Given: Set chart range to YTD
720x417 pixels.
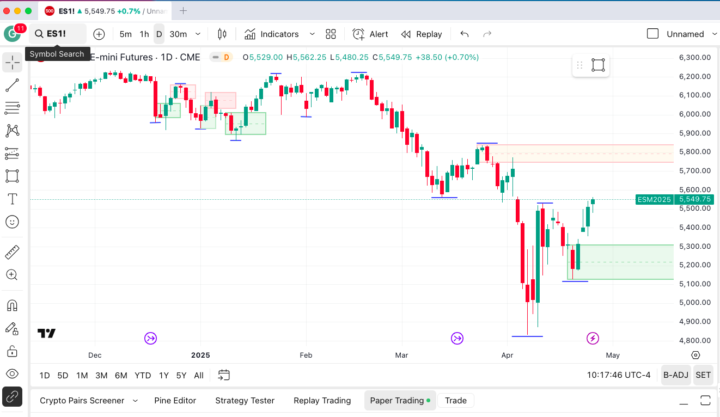Looking at the screenshot, I should (x=143, y=375).
